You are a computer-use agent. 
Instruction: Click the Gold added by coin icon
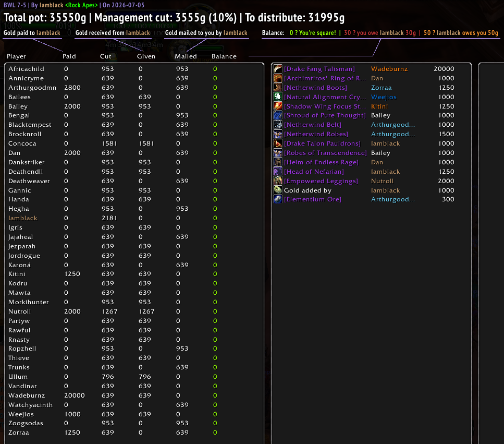tap(278, 190)
